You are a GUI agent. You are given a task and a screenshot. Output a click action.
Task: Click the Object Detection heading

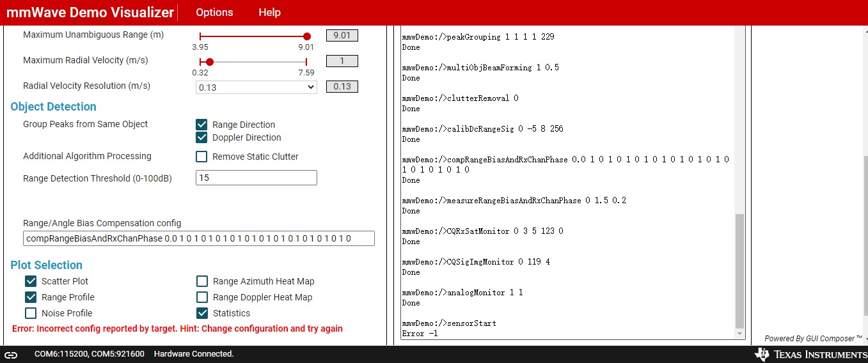point(54,107)
